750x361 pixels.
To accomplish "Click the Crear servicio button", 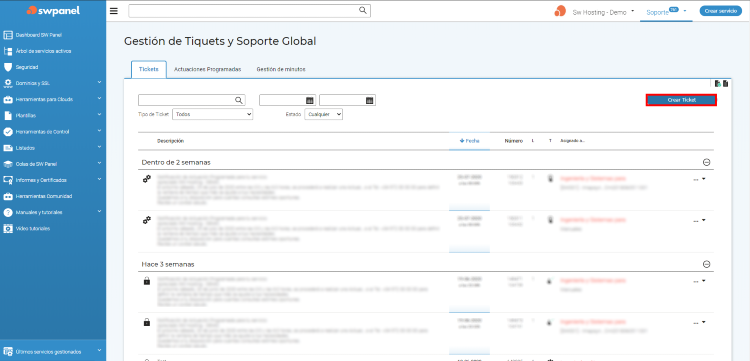I will click(x=720, y=11).
